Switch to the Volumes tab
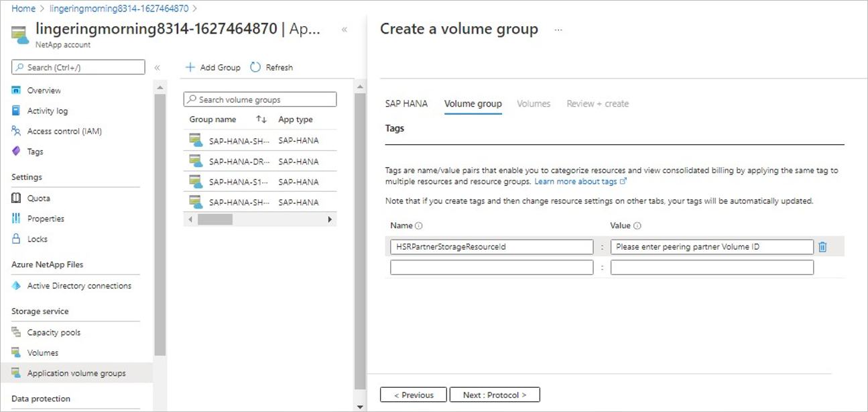Viewport: 868px width, 412px height. pos(534,104)
